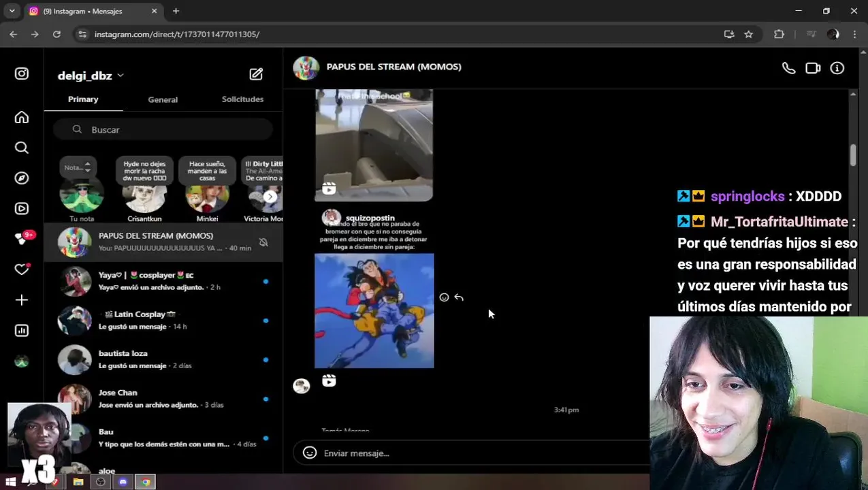
Task: Show more notes with the arrow button
Action: point(270,197)
